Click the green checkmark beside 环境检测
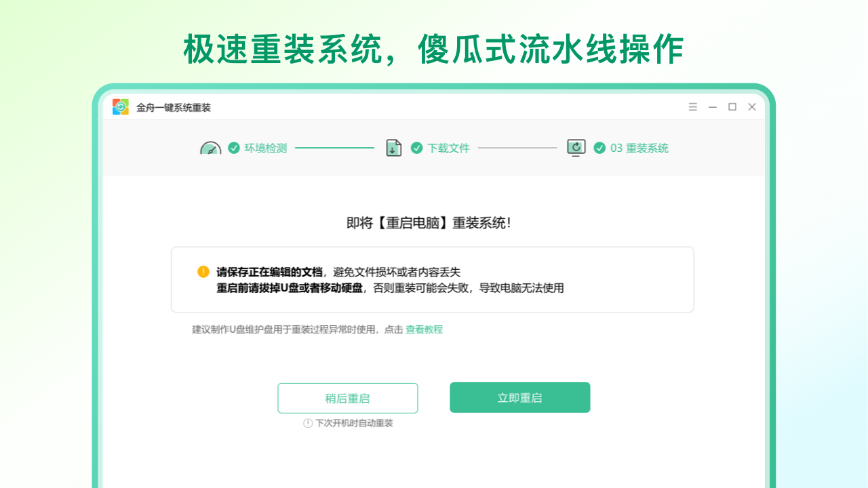The height and width of the screenshot is (488, 868). pyautogui.click(x=233, y=148)
